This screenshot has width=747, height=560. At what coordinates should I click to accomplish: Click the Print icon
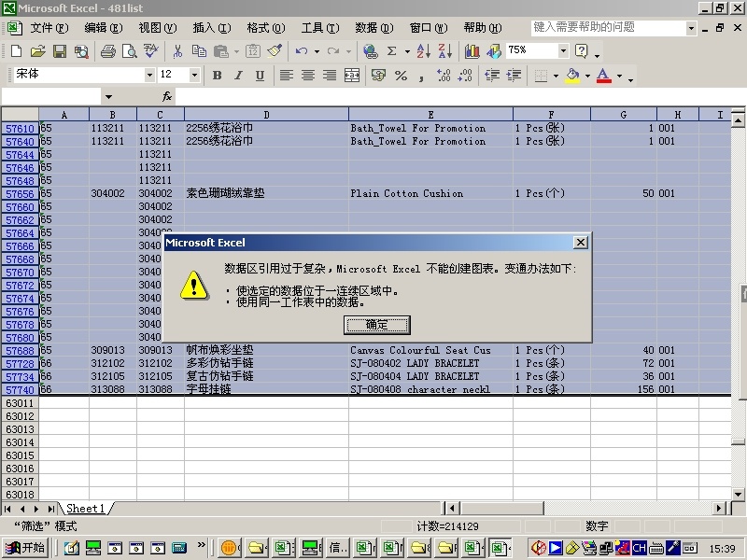[108, 51]
